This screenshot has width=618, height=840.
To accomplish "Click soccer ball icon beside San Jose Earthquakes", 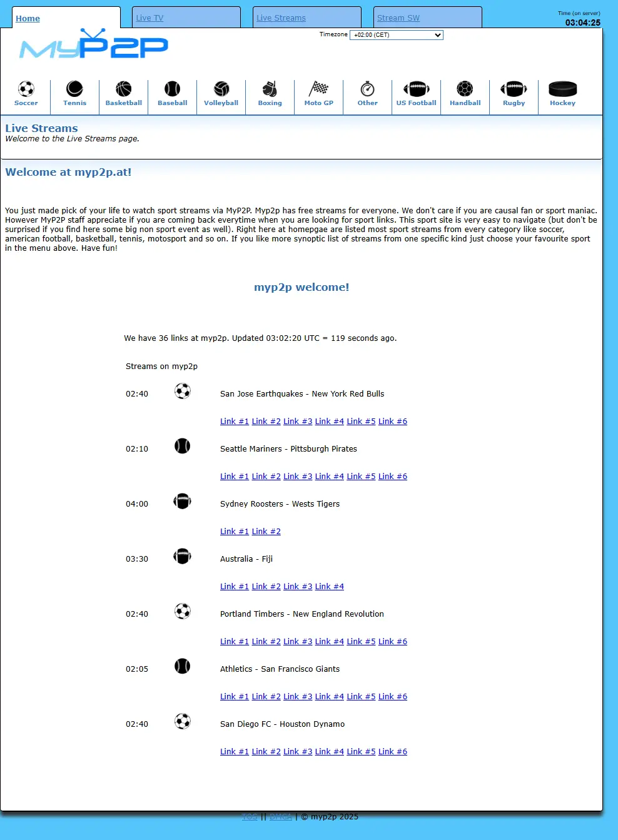I will (183, 392).
